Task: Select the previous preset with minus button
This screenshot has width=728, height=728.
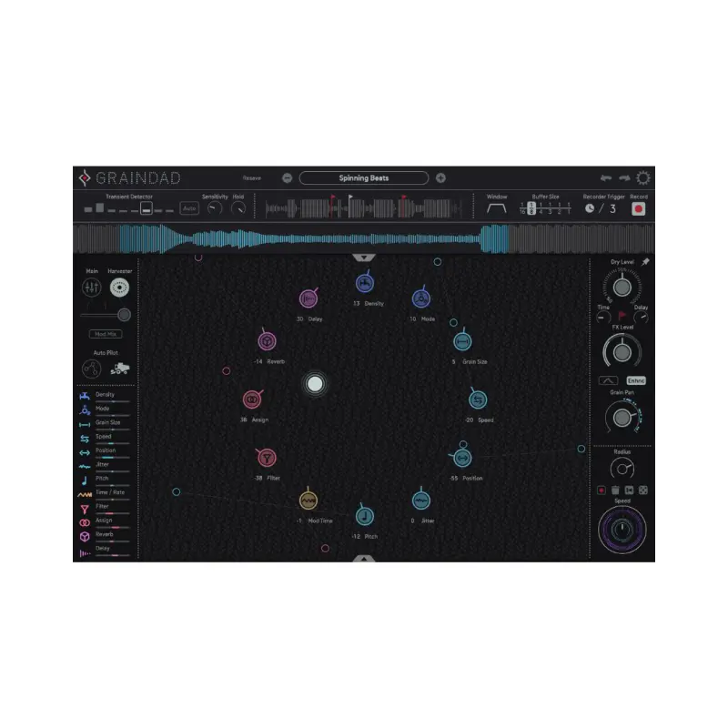Action: (287, 177)
